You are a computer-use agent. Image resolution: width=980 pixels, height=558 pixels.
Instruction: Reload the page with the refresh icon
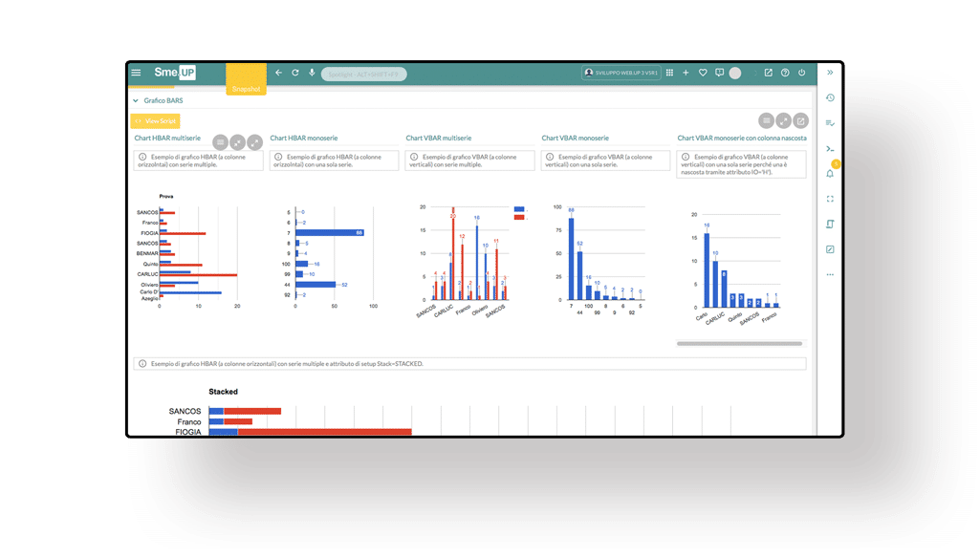pos(295,73)
